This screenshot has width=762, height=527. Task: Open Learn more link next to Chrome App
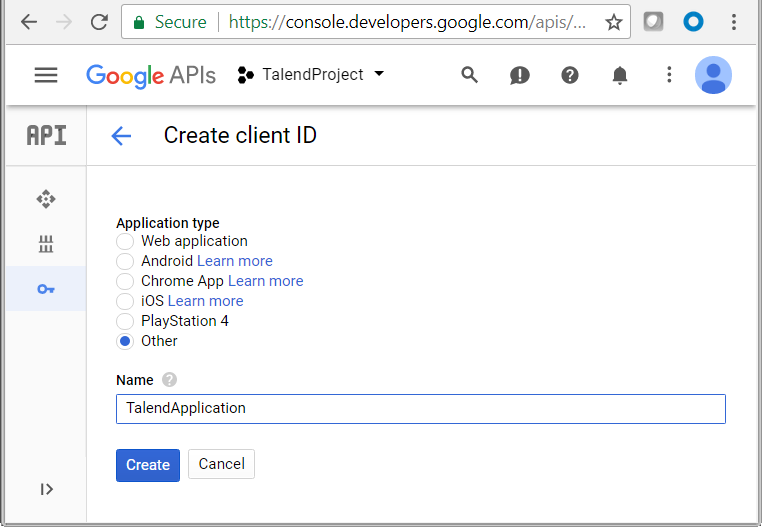click(x=265, y=281)
